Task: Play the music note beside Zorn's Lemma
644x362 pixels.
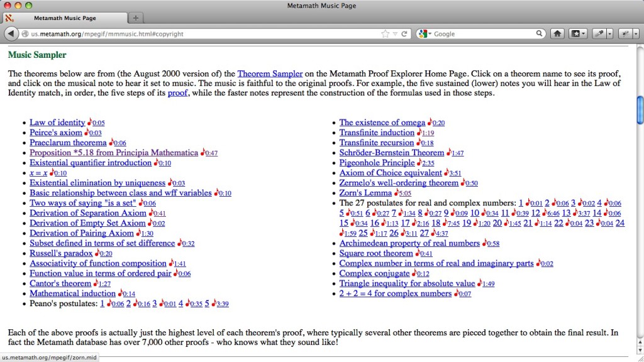Action: 397,193
